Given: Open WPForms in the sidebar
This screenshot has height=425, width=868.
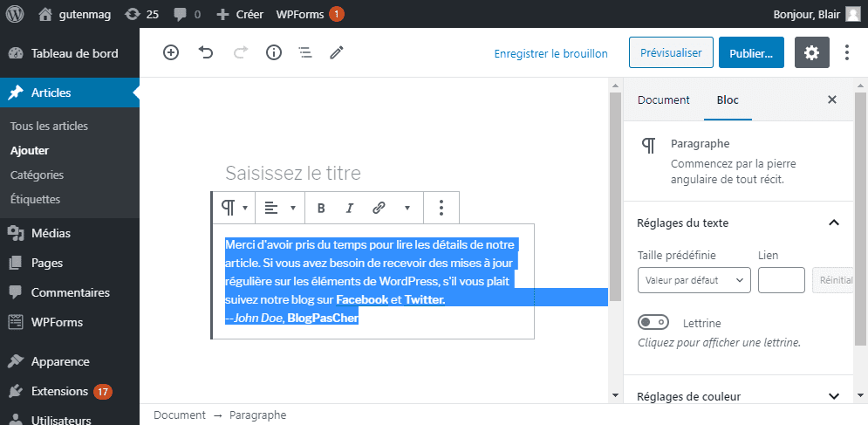Looking at the screenshot, I should click(x=70, y=322).
